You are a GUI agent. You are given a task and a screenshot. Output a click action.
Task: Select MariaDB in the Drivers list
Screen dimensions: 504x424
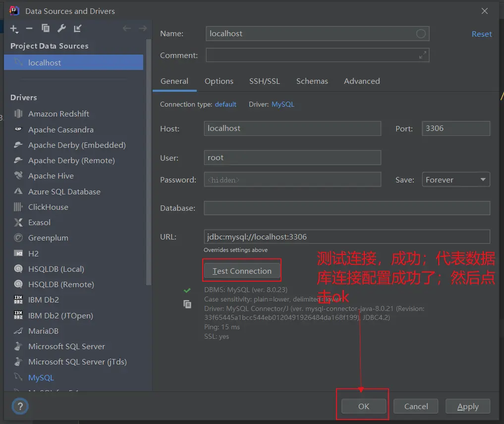click(43, 331)
